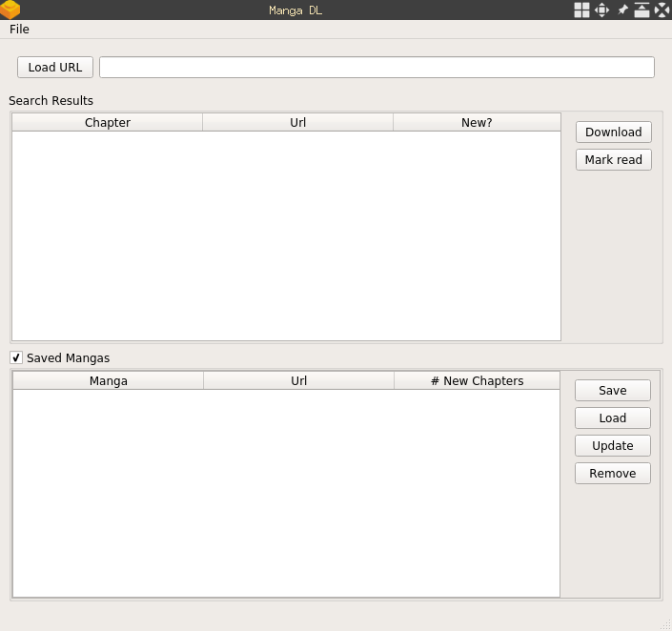Click the # New Chapters column header
The image size is (672, 631).
(x=477, y=381)
